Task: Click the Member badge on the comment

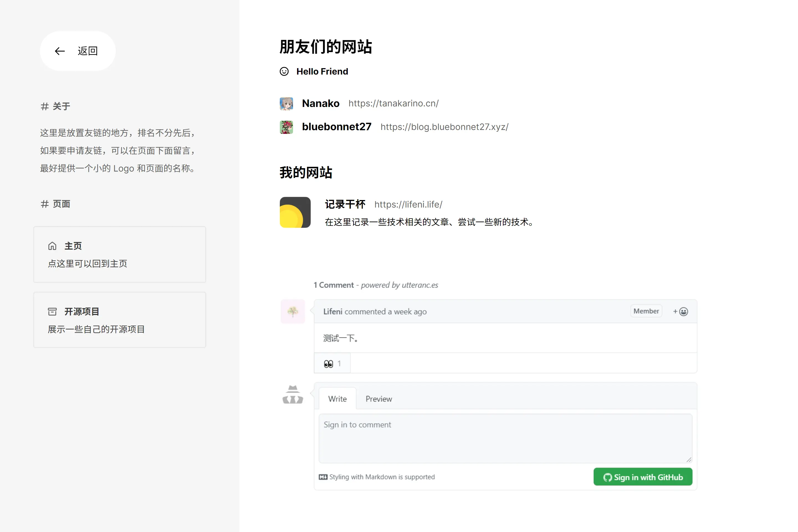Action: [646, 311]
